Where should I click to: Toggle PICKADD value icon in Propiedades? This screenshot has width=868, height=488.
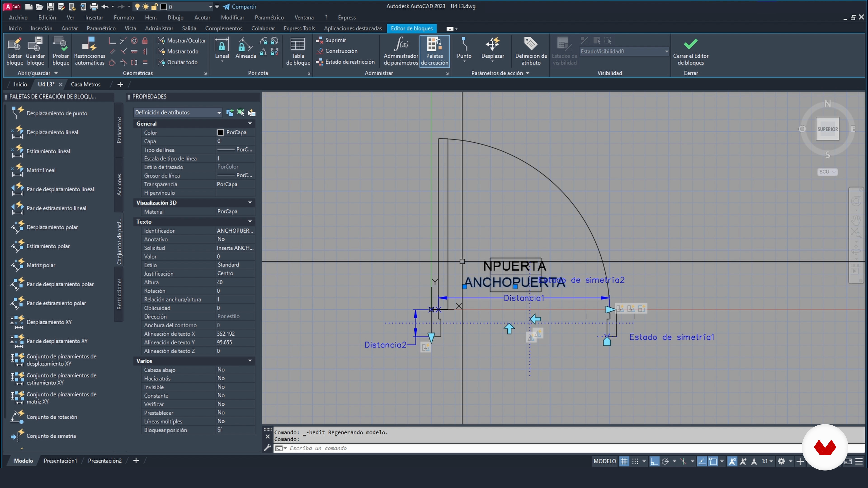click(230, 113)
